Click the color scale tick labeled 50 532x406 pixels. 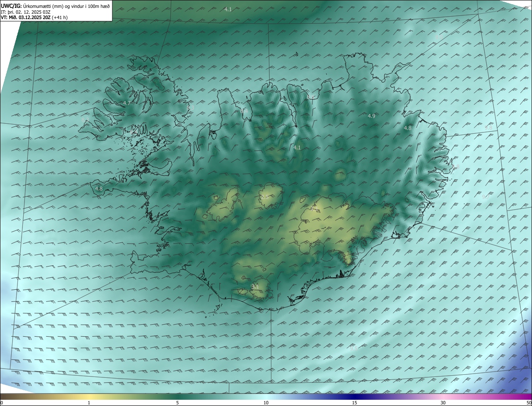pos(529,403)
